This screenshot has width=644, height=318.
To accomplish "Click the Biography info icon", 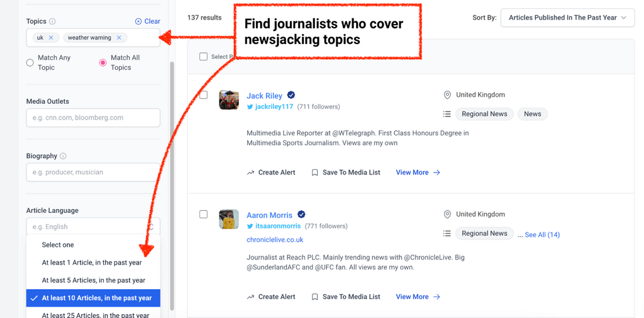I will point(63,156).
